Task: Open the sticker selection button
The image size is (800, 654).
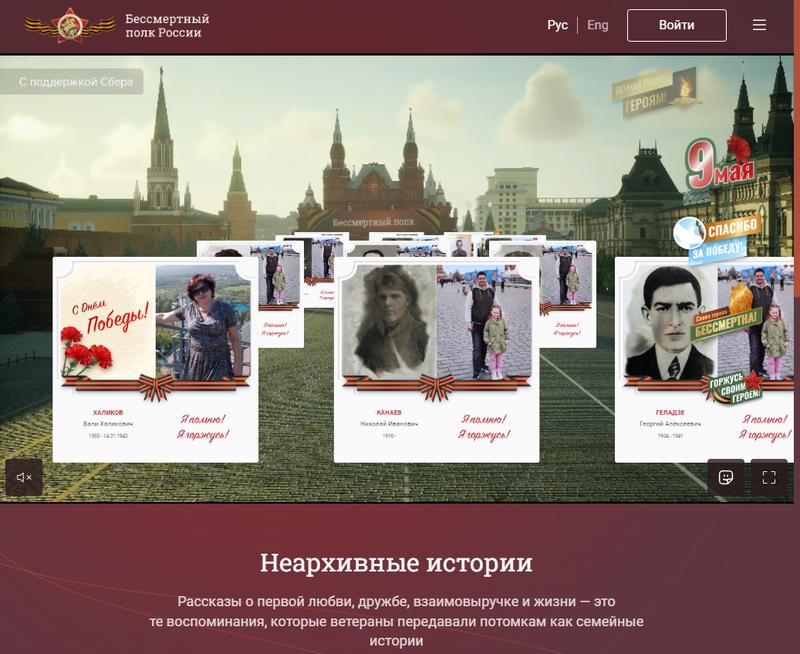Action: 726,477
